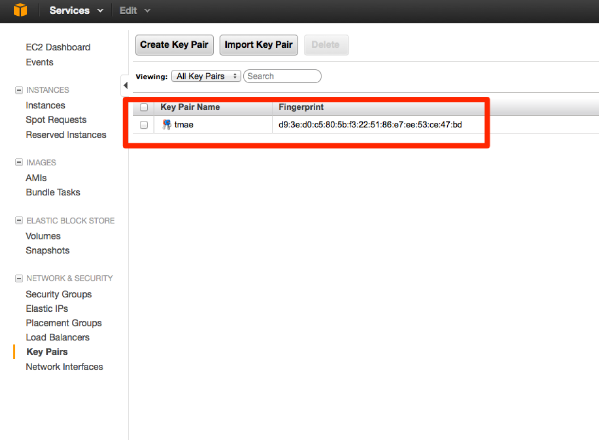Viewport: 599px width, 440px height.
Task: Collapse the NETWORK & SECURITY section
Action: pyautogui.click(x=19, y=278)
